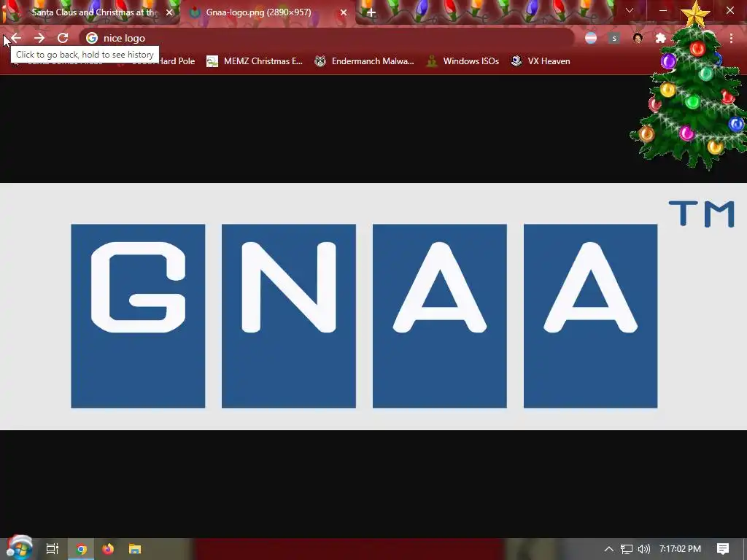Viewport: 747px width, 560px height.
Task: Click the Chrome taskbar icon
Action: (81, 549)
